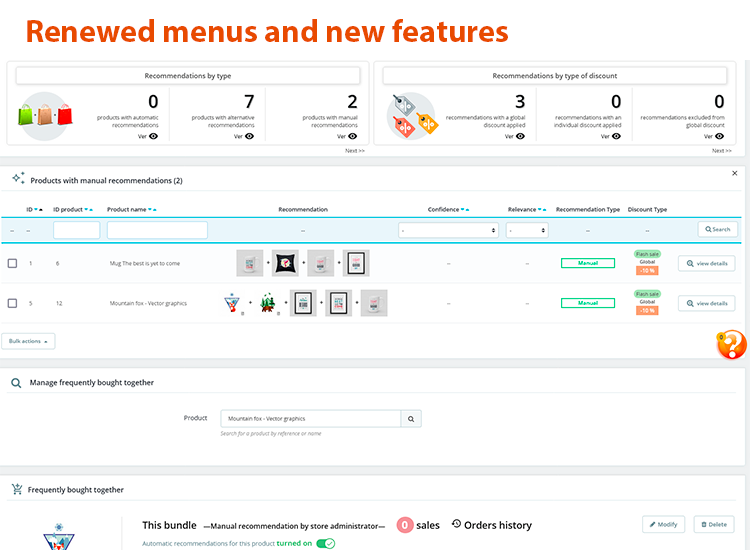View recommendations excluded from global discount eye icon

coord(719,136)
